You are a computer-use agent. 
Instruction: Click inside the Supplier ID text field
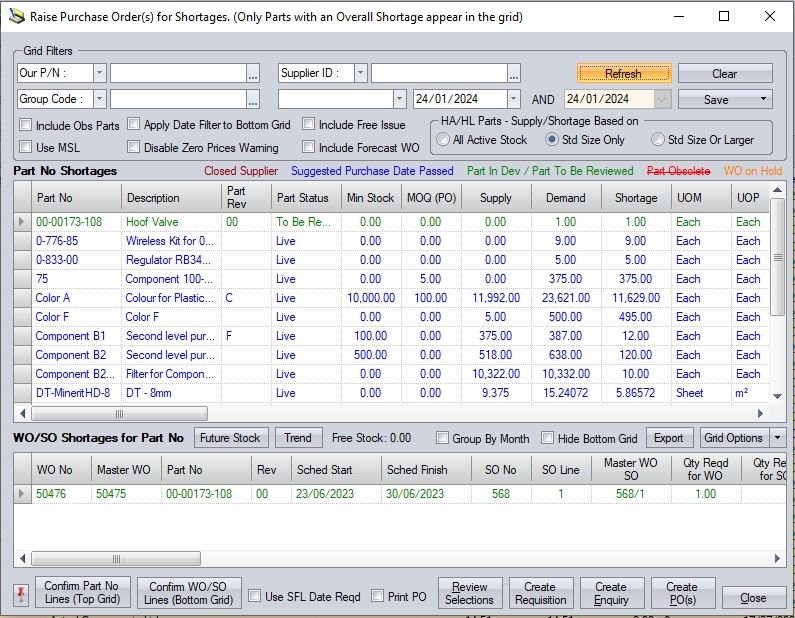pos(438,73)
